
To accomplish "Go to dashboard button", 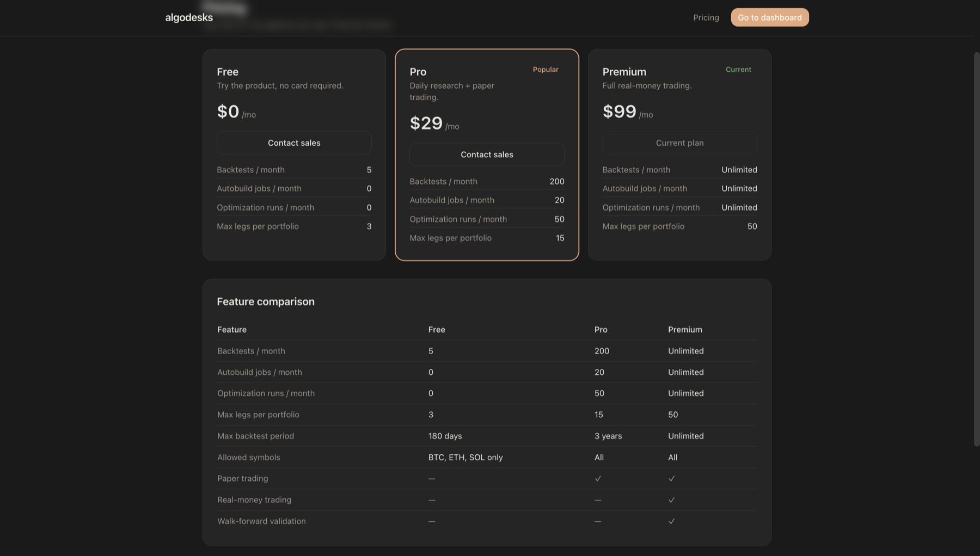I will point(769,17).
